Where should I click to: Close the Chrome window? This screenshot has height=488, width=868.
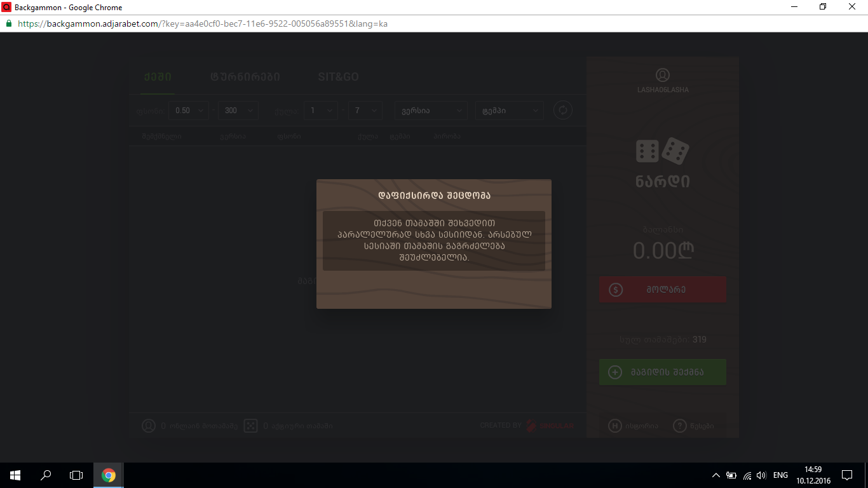(853, 7)
